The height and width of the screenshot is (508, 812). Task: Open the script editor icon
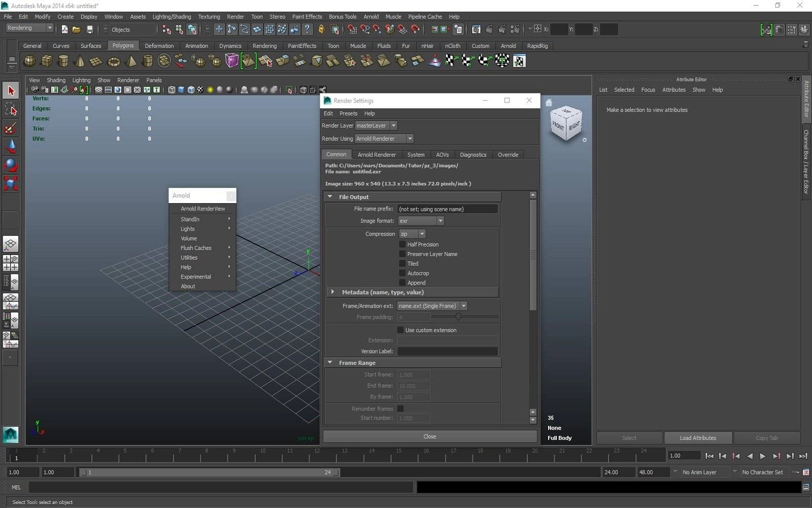coord(805,487)
